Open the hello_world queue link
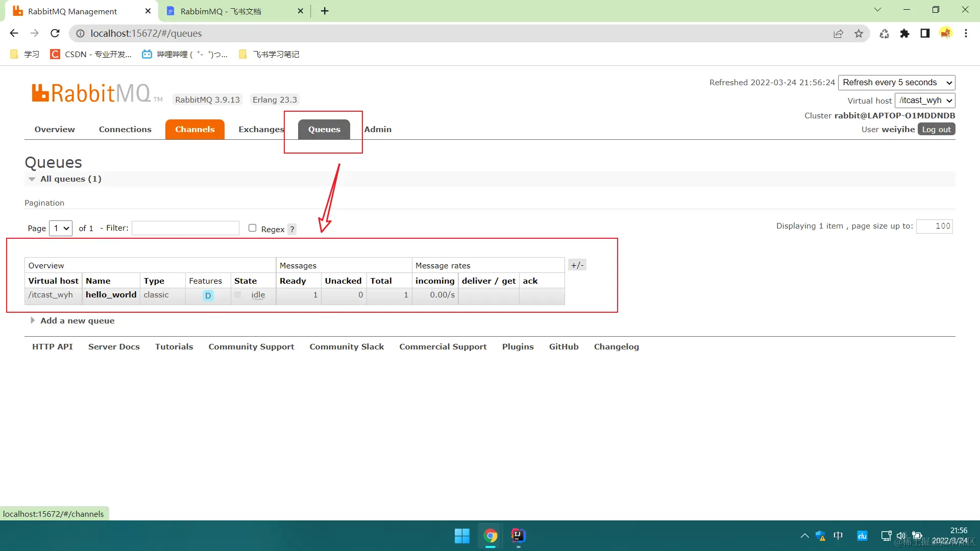The height and width of the screenshot is (551, 980). (111, 295)
